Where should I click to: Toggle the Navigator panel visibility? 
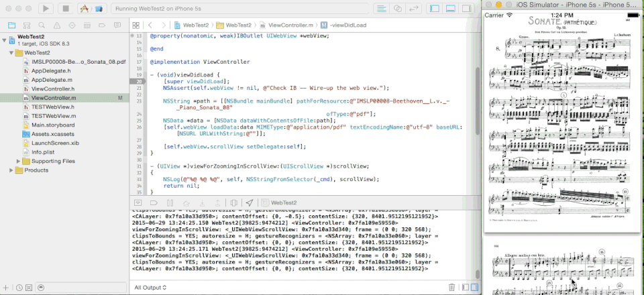pos(434,8)
